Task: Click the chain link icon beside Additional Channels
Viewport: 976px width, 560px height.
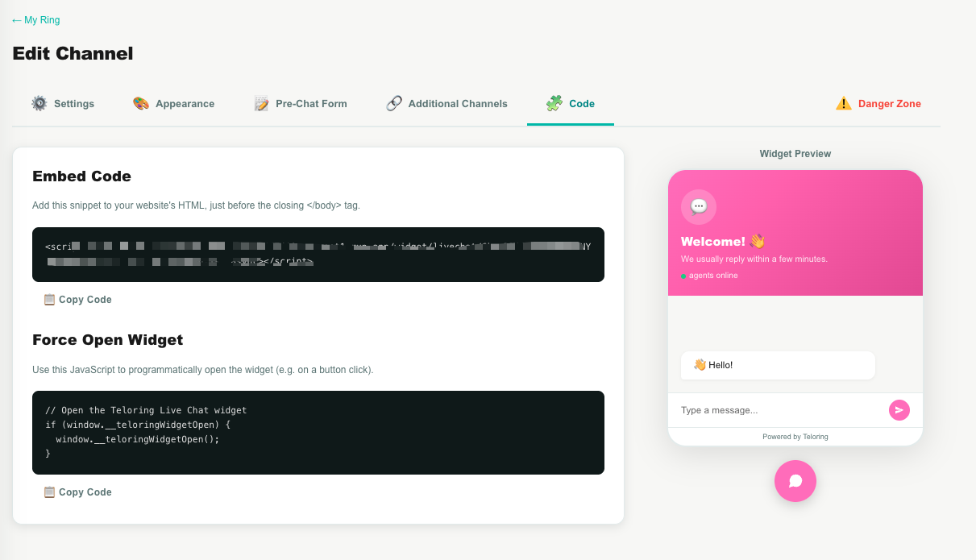Action: tap(394, 103)
